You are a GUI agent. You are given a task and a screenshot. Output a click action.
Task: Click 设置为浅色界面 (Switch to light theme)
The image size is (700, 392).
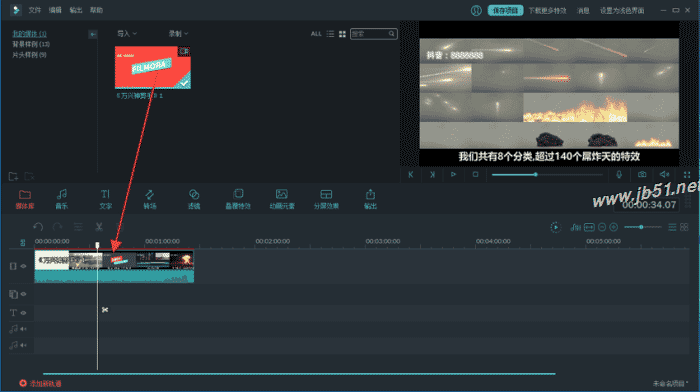622,10
